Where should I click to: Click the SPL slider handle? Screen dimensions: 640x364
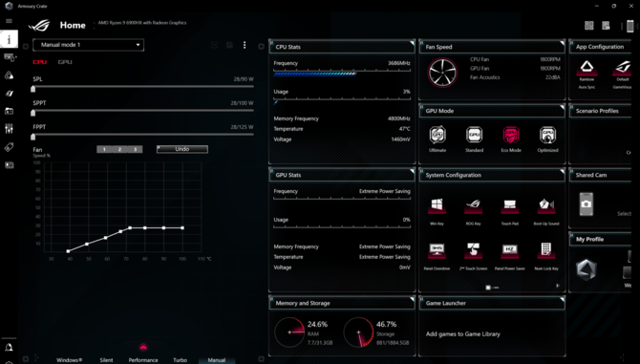click(33, 89)
